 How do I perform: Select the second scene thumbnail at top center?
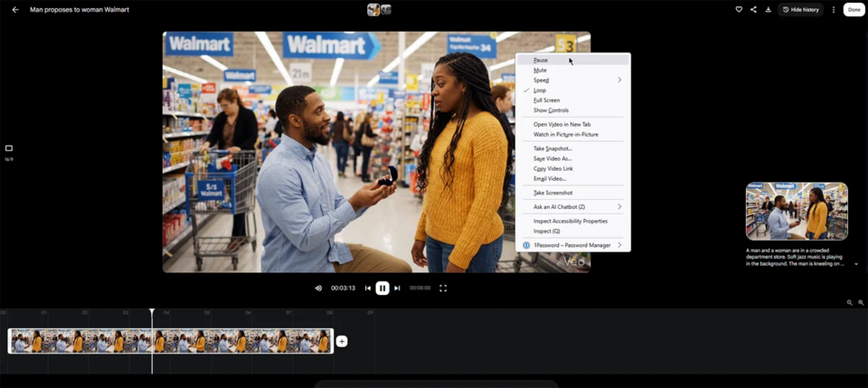pyautogui.click(x=386, y=9)
